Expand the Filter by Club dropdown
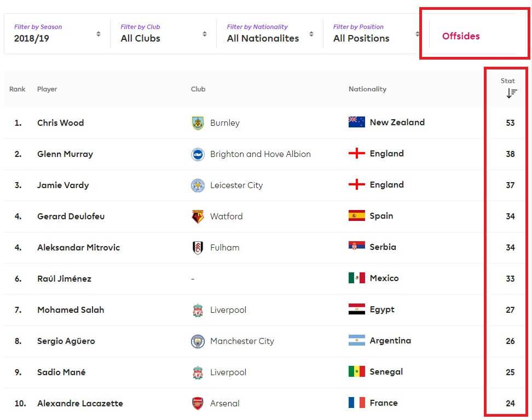532x420 pixels. click(163, 33)
